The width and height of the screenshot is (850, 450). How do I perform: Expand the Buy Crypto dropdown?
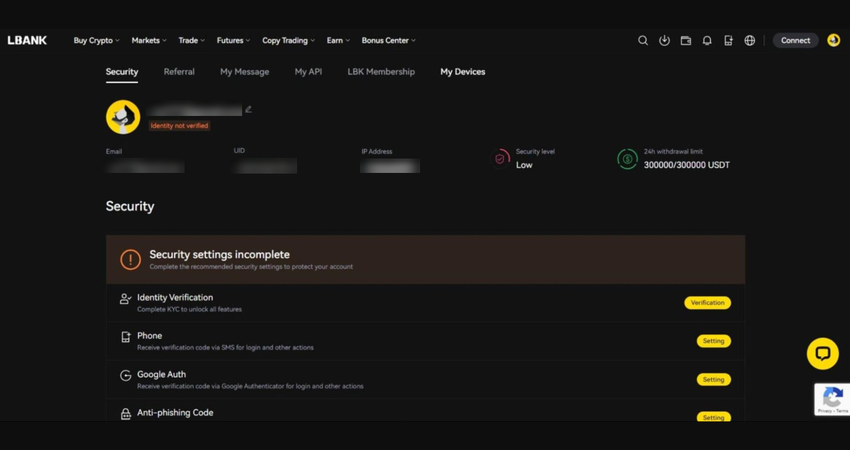click(x=96, y=41)
